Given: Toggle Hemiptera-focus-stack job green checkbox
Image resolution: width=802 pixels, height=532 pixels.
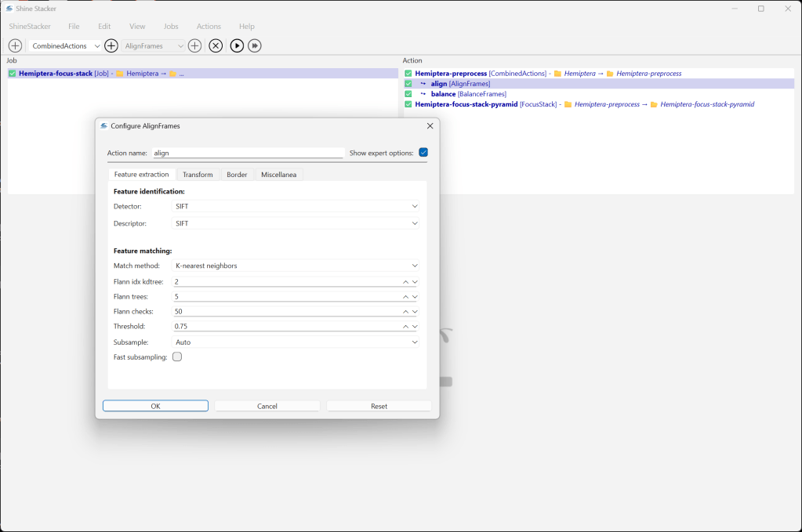Looking at the screenshot, I should (x=13, y=74).
